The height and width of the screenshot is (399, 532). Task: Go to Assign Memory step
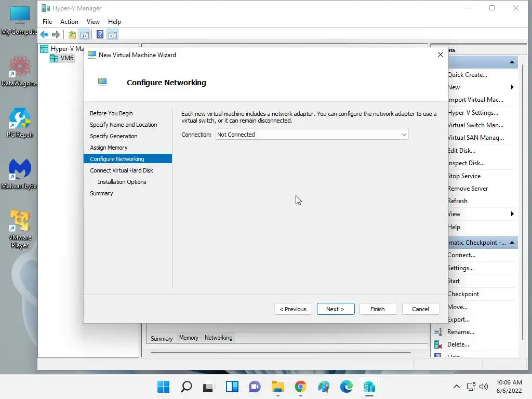click(x=109, y=148)
